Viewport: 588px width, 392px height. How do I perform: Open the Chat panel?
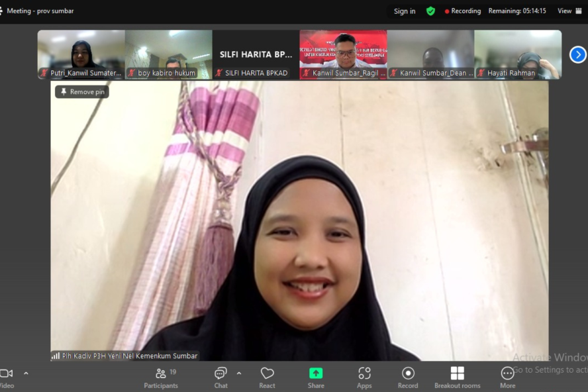(220, 377)
